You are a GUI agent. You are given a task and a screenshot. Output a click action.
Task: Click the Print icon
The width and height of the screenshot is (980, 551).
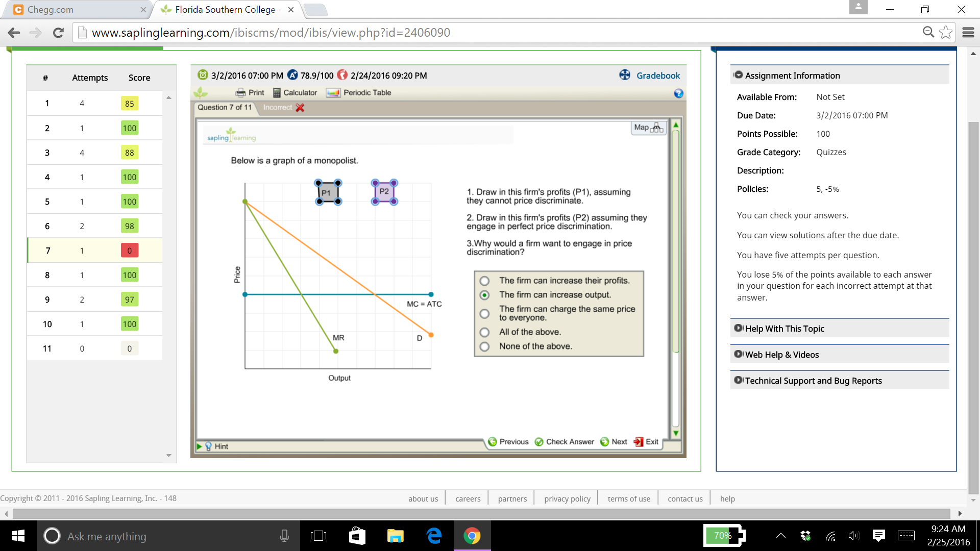[240, 92]
